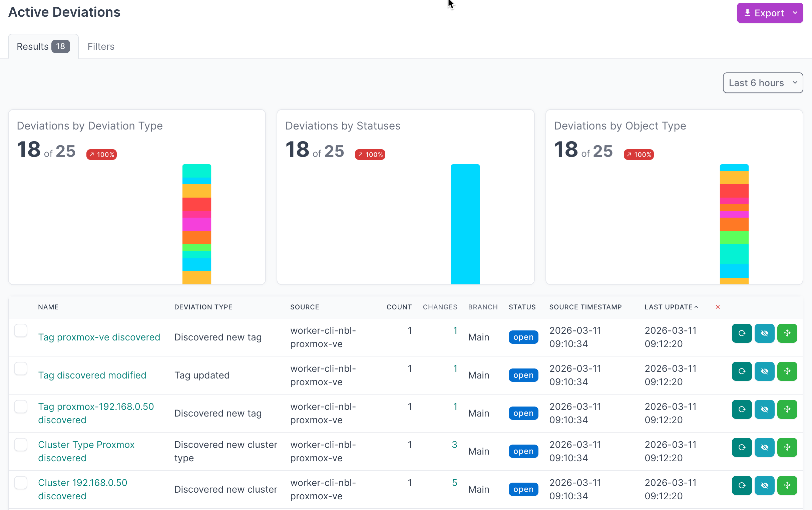The width and height of the screenshot is (812, 510).
Task: Click refresh icon for Tag proxmox-ve discovered row
Action: (742, 333)
